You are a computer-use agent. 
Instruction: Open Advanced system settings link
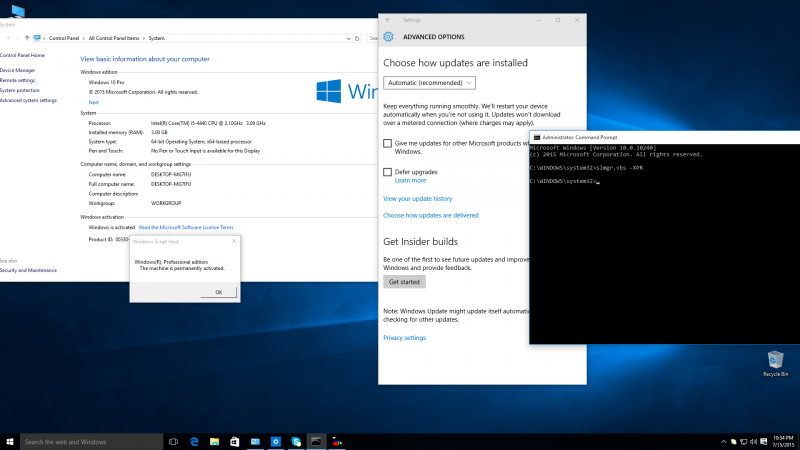(x=28, y=101)
